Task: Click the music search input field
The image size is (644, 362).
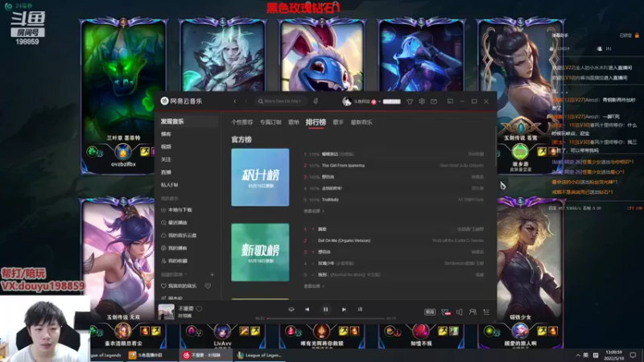Action: pyautogui.click(x=281, y=101)
